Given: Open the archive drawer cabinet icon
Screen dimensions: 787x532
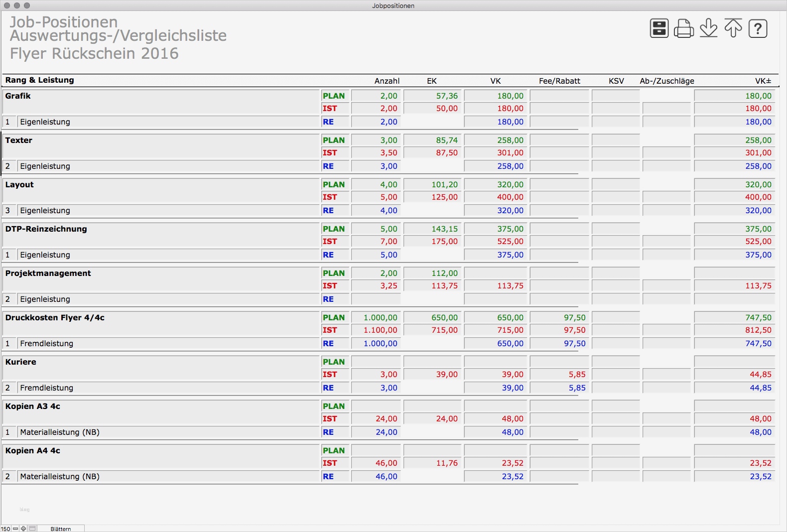Looking at the screenshot, I should coord(659,28).
